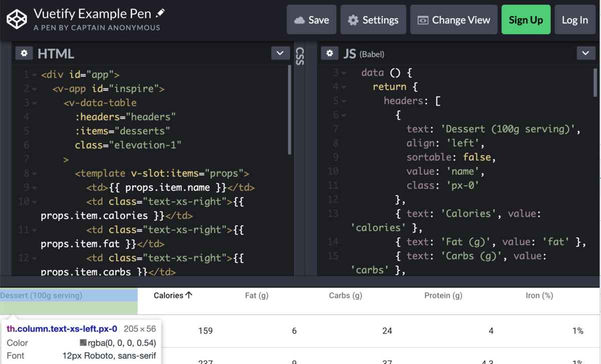Sort table by Fat (g) column
This screenshot has width=601, height=364.
click(257, 295)
